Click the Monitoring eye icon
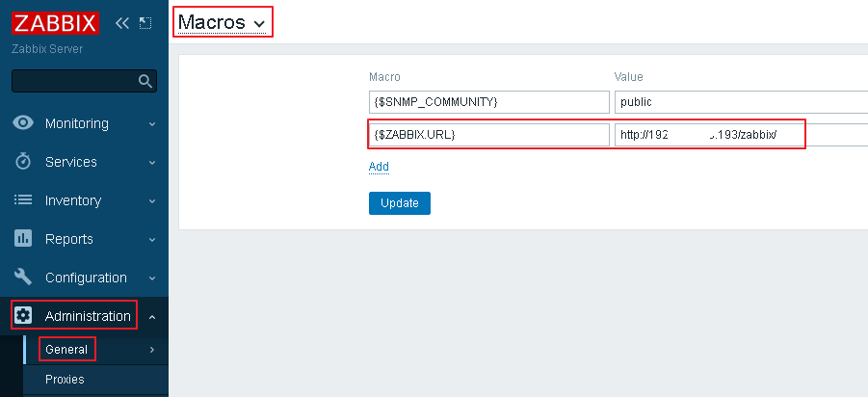The width and height of the screenshot is (868, 397). [x=23, y=123]
